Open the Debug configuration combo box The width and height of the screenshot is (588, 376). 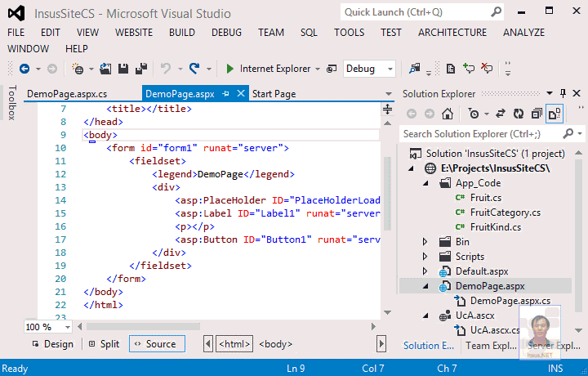[x=369, y=69]
